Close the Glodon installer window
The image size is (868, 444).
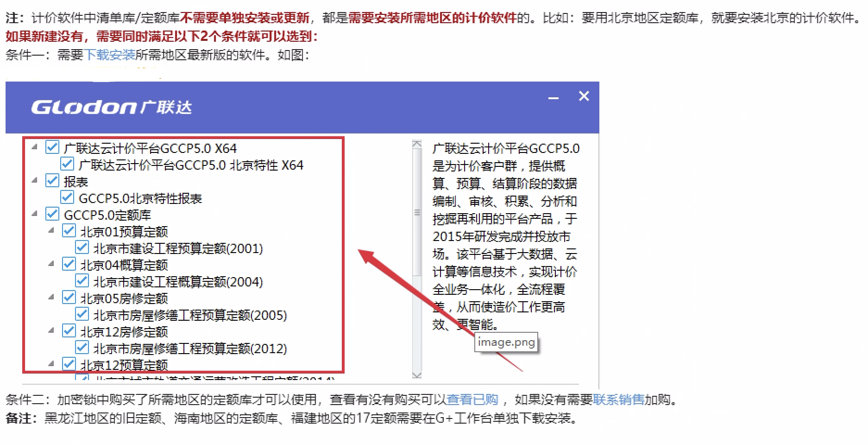(x=584, y=96)
